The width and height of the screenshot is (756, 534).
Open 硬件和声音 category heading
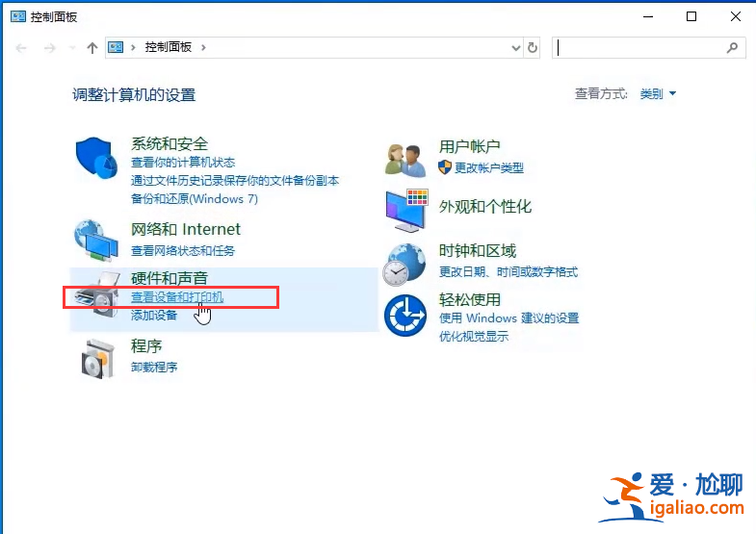(x=169, y=278)
